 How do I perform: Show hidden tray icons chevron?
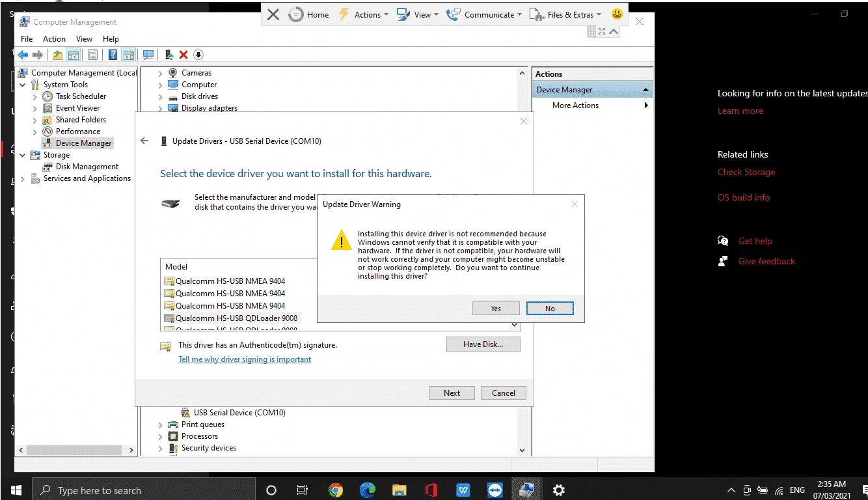731,490
